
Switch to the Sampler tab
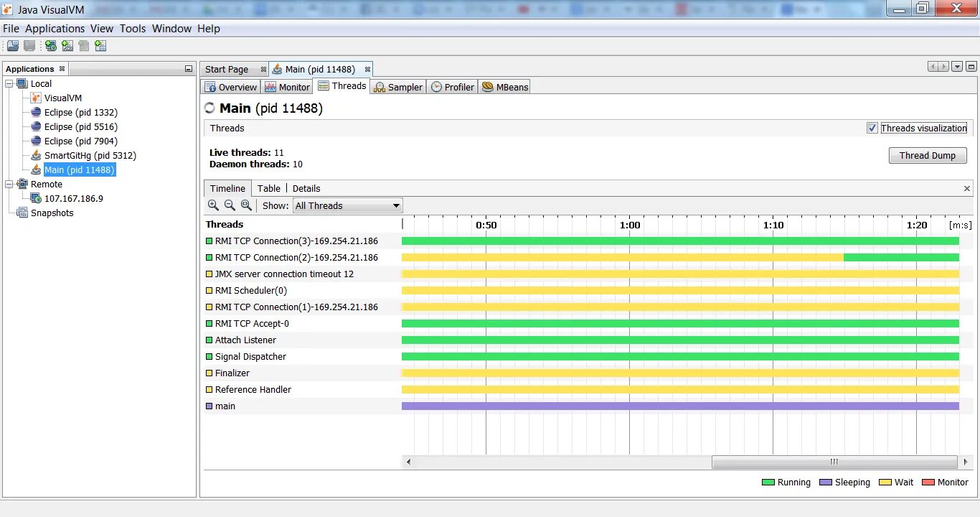click(399, 87)
